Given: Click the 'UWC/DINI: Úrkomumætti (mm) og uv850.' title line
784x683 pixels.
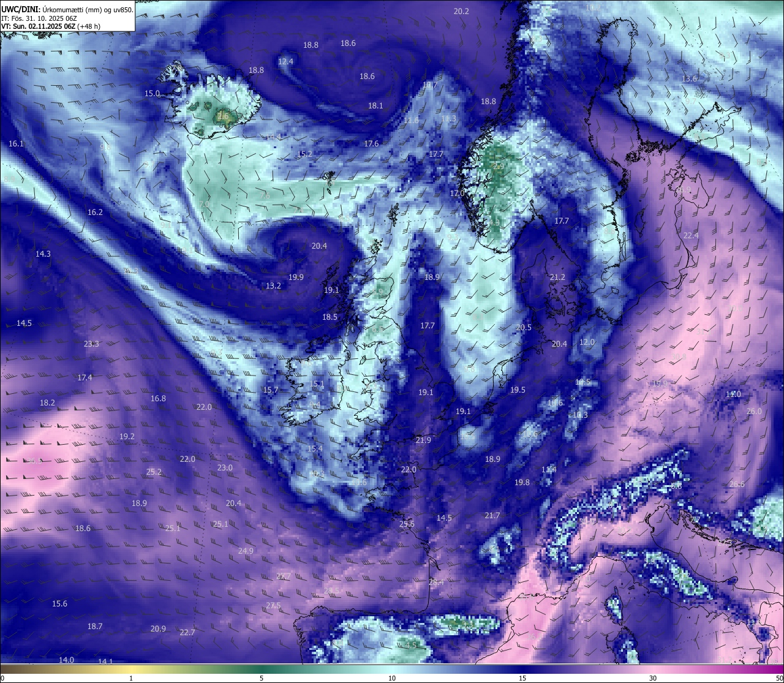Looking at the screenshot, I should tap(67, 10).
